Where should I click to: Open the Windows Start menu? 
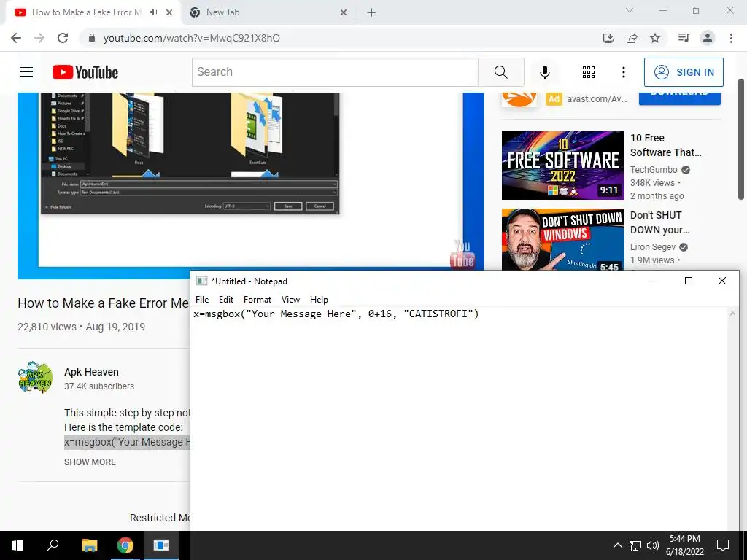[x=18, y=545]
